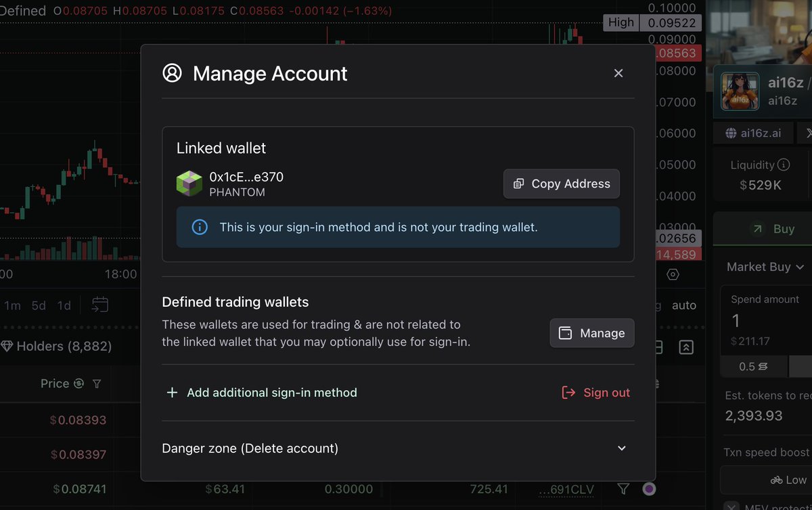This screenshot has height=510, width=812.
Task: Click the info icon in the sign-in notice
Action: [200, 228]
